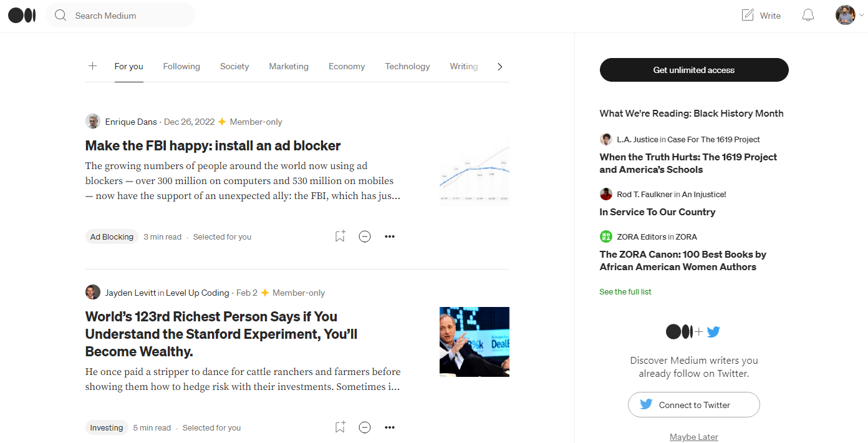868x443 pixels.
Task: Click Enrique Dans author avatar
Action: tap(93, 121)
